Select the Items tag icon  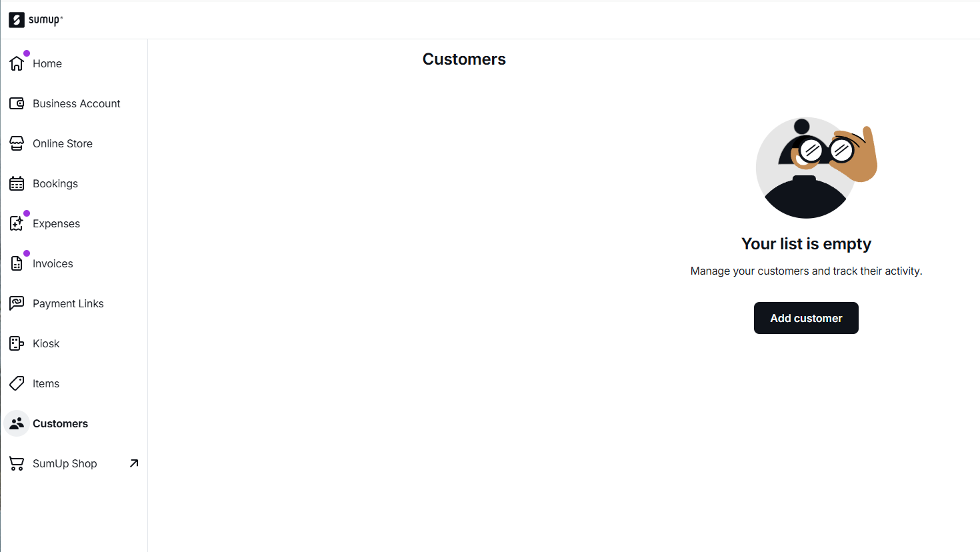(x=17, y=383)
